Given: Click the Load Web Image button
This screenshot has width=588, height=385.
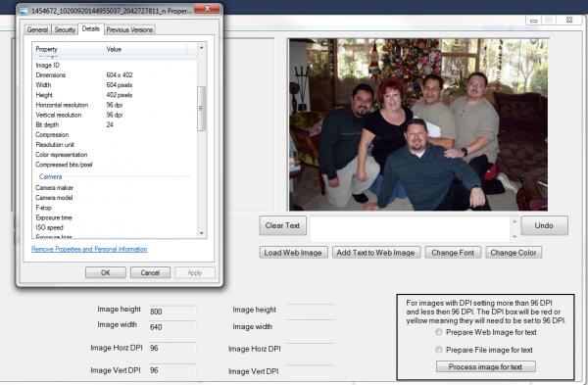Looking at the screenshot, I should pos(293,253).
